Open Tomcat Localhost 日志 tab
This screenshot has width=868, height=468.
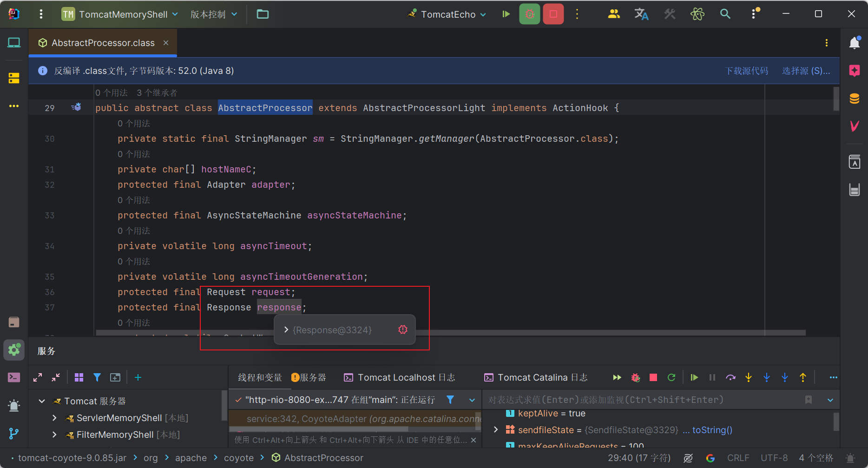[x=400, y=377]
